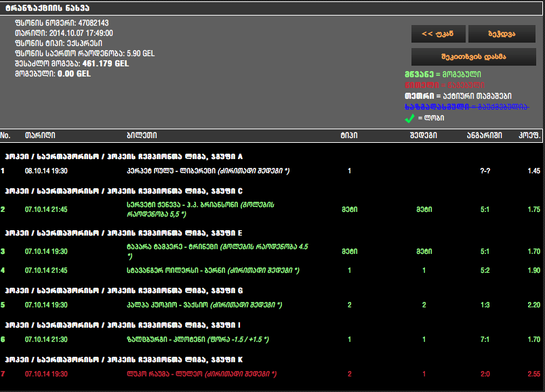Select the 'თარიღი' column header
Screen dimensions: 545x392
point(40,135)
